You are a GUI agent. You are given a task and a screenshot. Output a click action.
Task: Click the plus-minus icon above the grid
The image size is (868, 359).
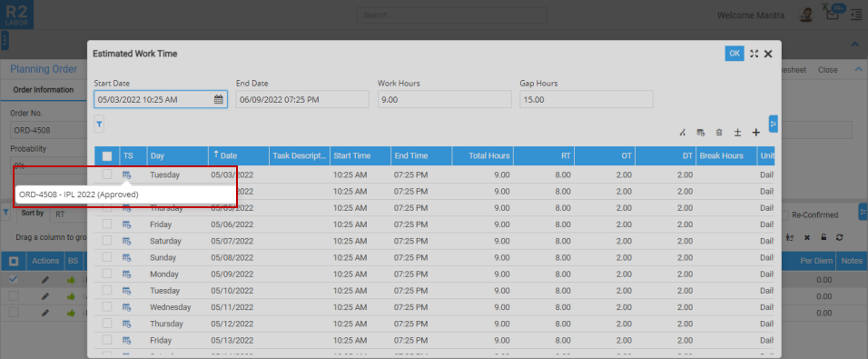point(737,133)
